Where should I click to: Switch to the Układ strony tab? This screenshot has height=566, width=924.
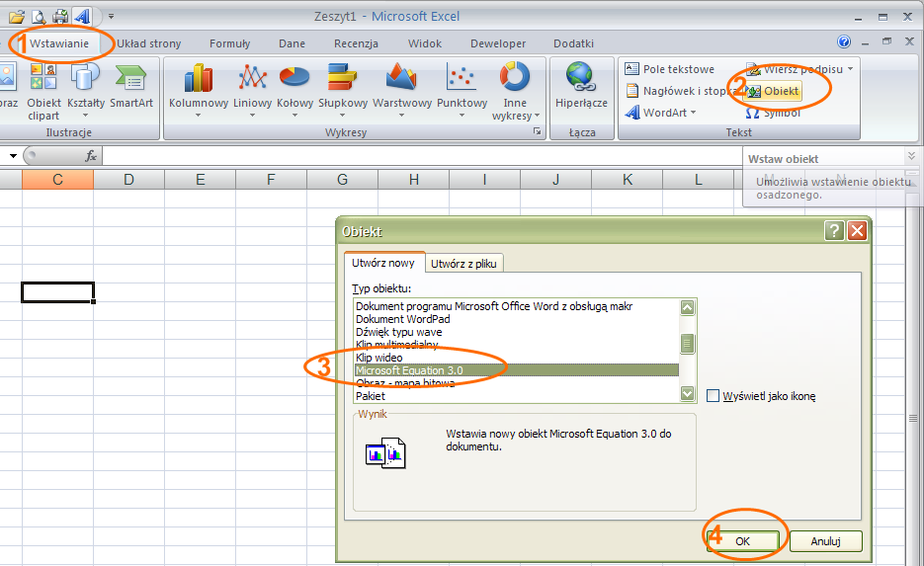148,43
